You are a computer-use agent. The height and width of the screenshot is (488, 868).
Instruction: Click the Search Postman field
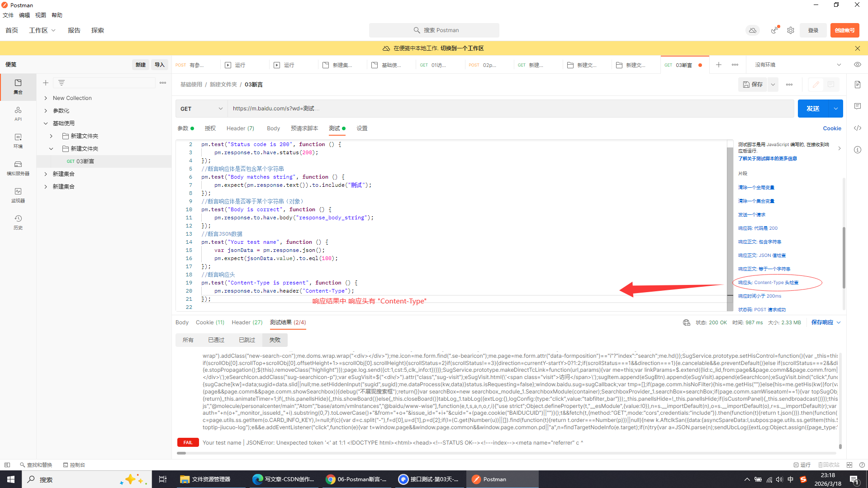tap(434, 30)
